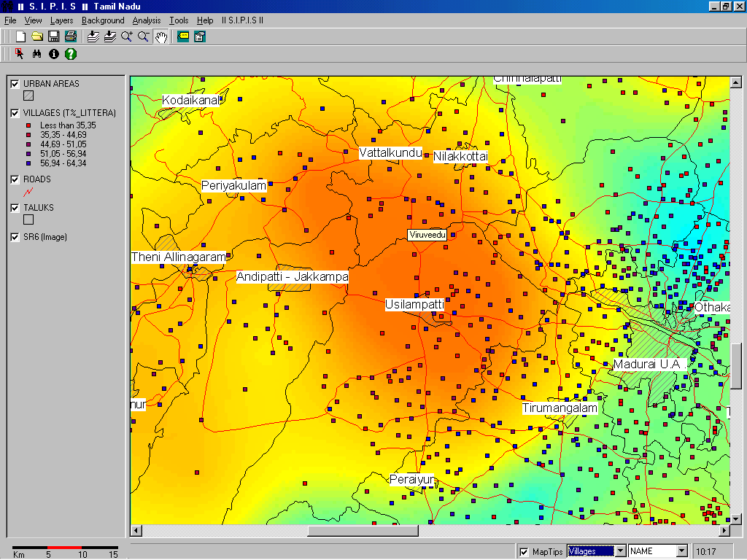This screenshot has height=560, width=747.
Task: Toggle the ROADS layer checkbox
Action: pyautogui.click(x=15, y=179)
